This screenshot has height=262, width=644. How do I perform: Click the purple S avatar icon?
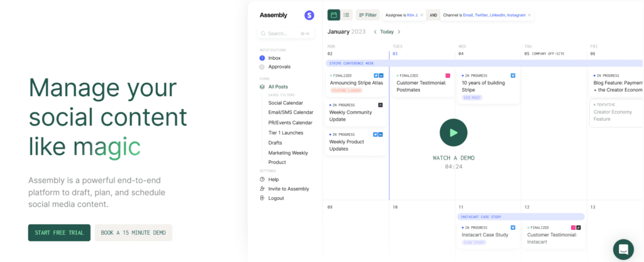point(309,15)
